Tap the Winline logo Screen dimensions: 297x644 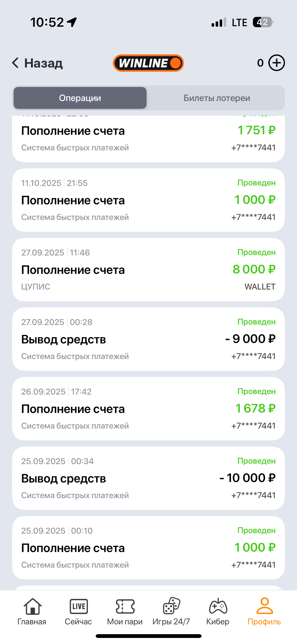click(x=148, y=63)
